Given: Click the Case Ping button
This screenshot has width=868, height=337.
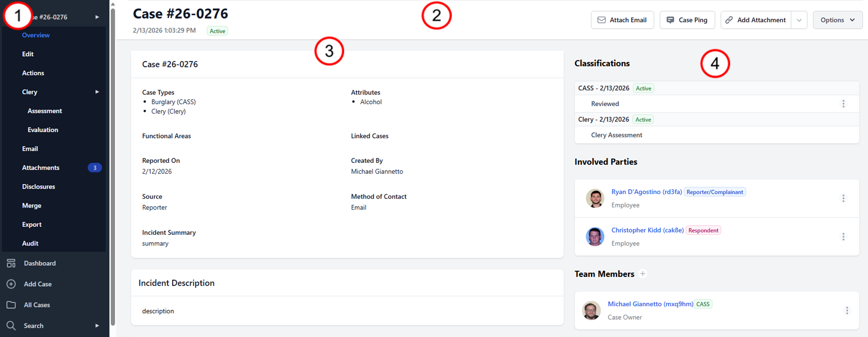Looking at the screenshot, I should coord(687,20).
